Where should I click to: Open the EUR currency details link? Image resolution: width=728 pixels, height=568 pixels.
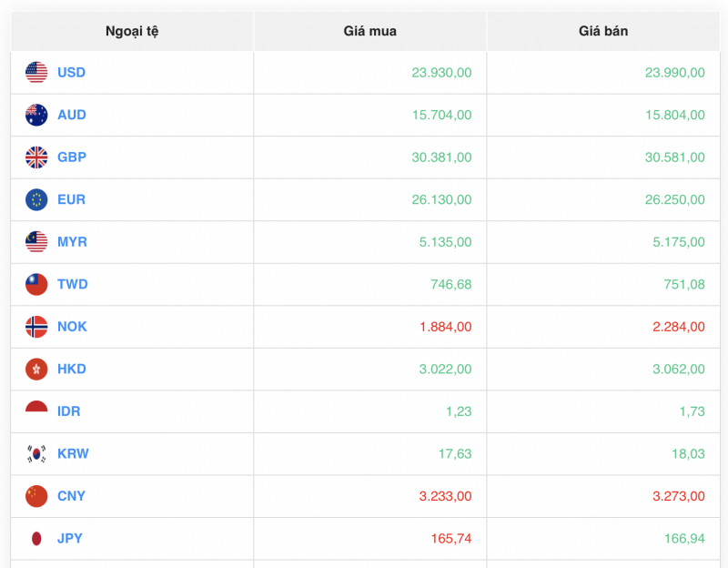point(70,199)
